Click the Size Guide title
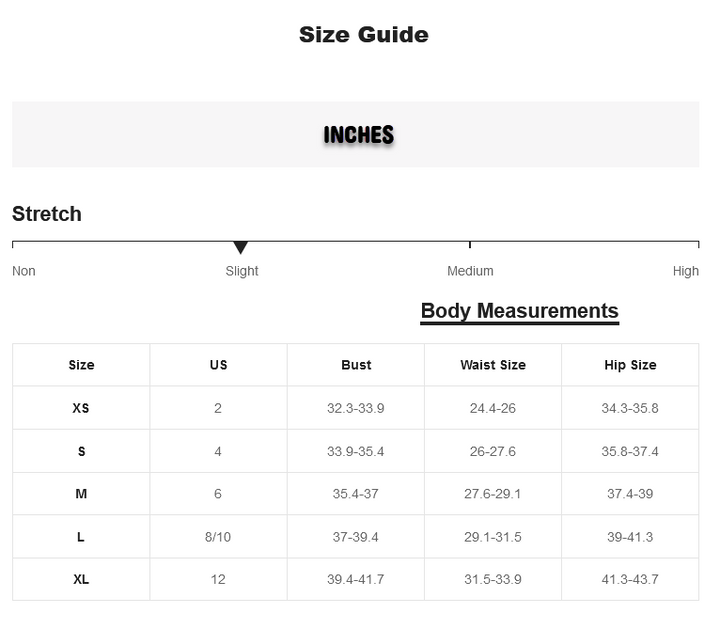This screenshot has height=629, width=720. tap(364, 35)
